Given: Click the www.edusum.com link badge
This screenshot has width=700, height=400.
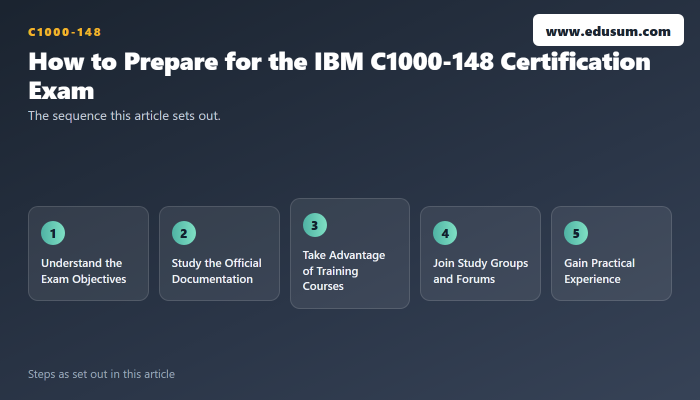Looking at the screenshot, I should (x=608, y=30).
